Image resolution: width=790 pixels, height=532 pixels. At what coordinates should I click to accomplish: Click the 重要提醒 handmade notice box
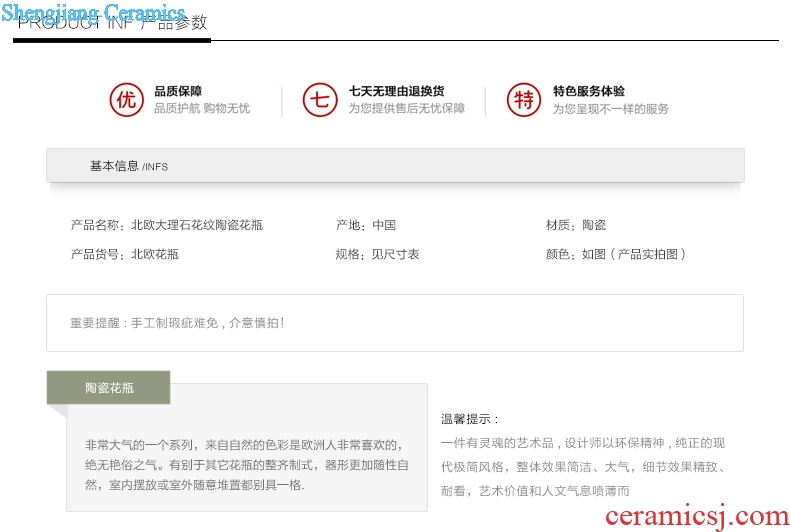[x=394, y=323]
